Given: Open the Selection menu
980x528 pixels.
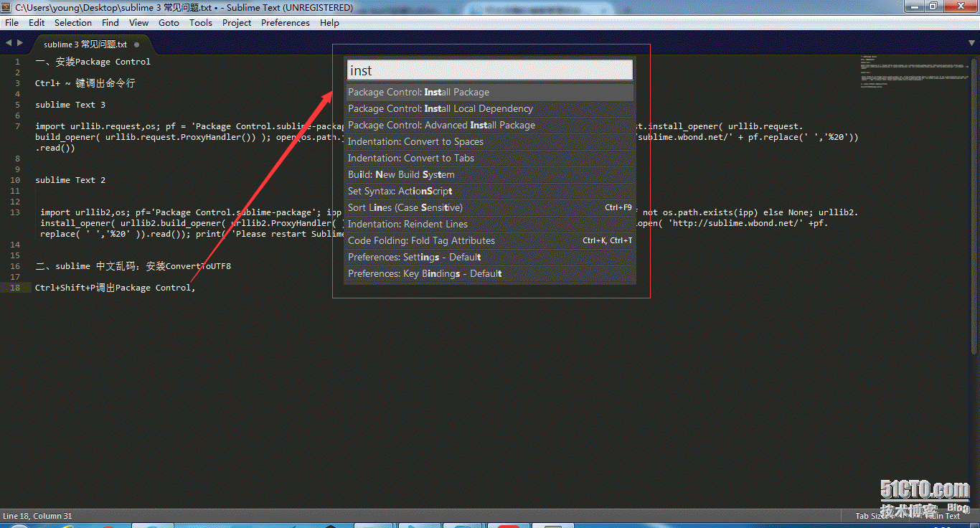Looking at the screenshot, I should (73, 22).
